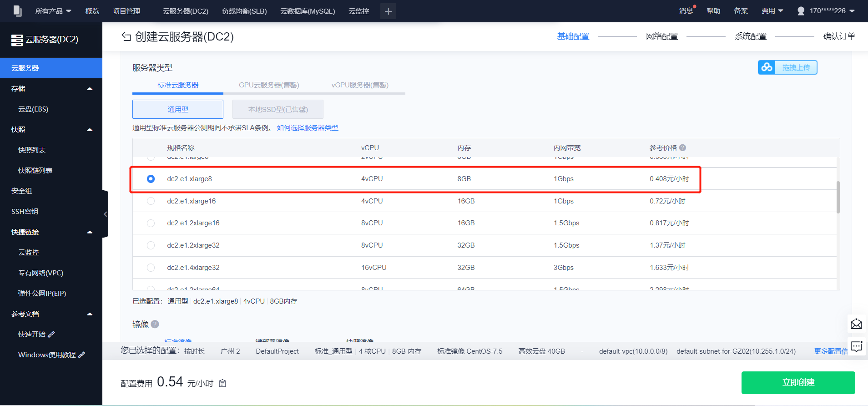Collapse the 存储 sidebar section
Screen dimensions: 868x406
90,89
